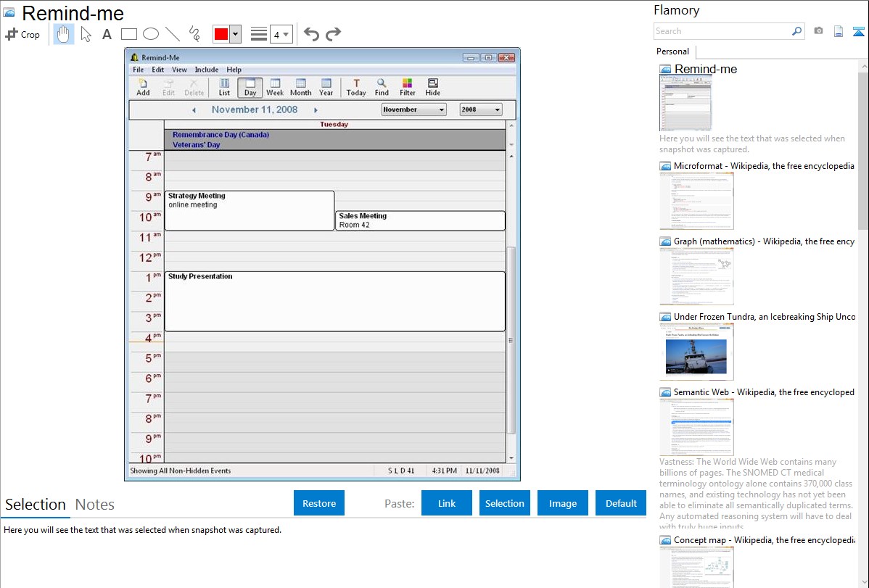Select the straight line drawing tool
The image size is (869, 588).
(173, 34)
